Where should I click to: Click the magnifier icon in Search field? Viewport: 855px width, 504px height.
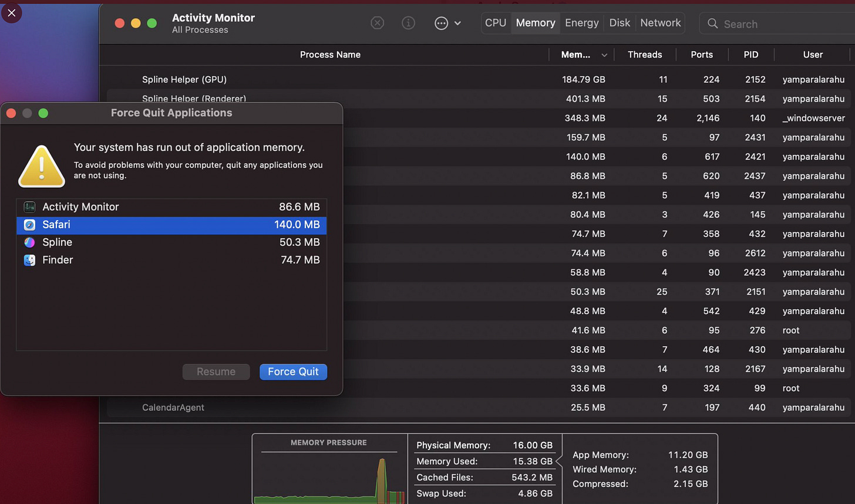click(x=713, y=23)
